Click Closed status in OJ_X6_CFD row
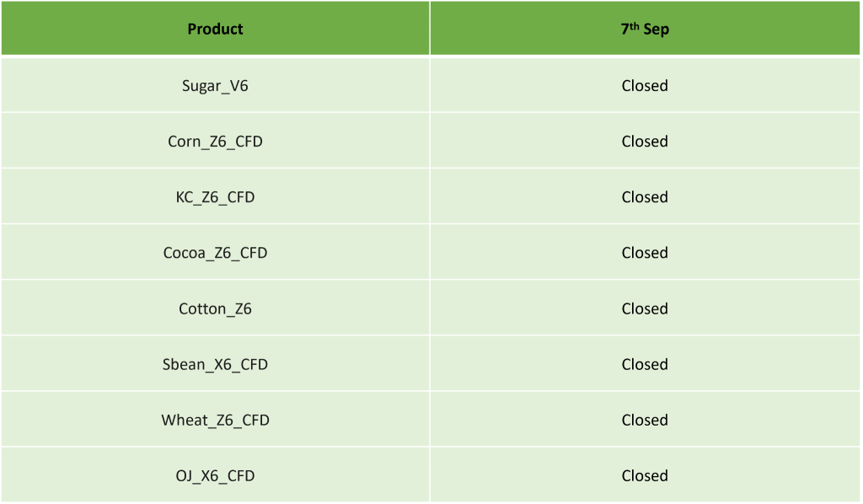This screenshot has height=504, width=863. 645,476
